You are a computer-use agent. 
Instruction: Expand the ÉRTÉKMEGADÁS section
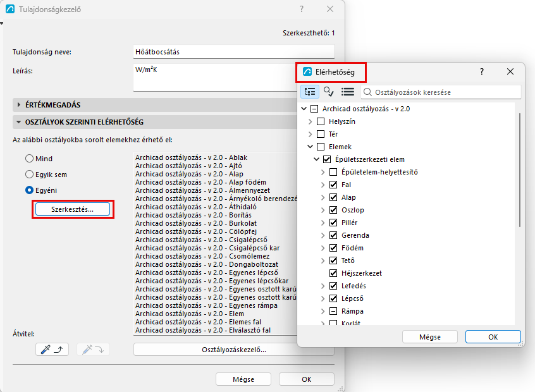[19, 105]
